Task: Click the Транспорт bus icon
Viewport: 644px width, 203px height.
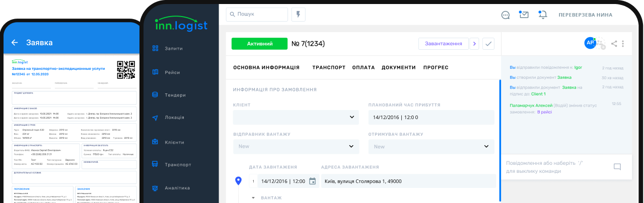Action: (x=155, y=164)
